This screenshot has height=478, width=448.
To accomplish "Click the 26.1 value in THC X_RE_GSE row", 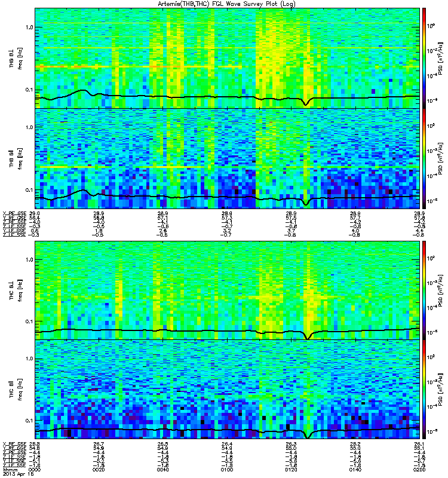I will 419,444.
